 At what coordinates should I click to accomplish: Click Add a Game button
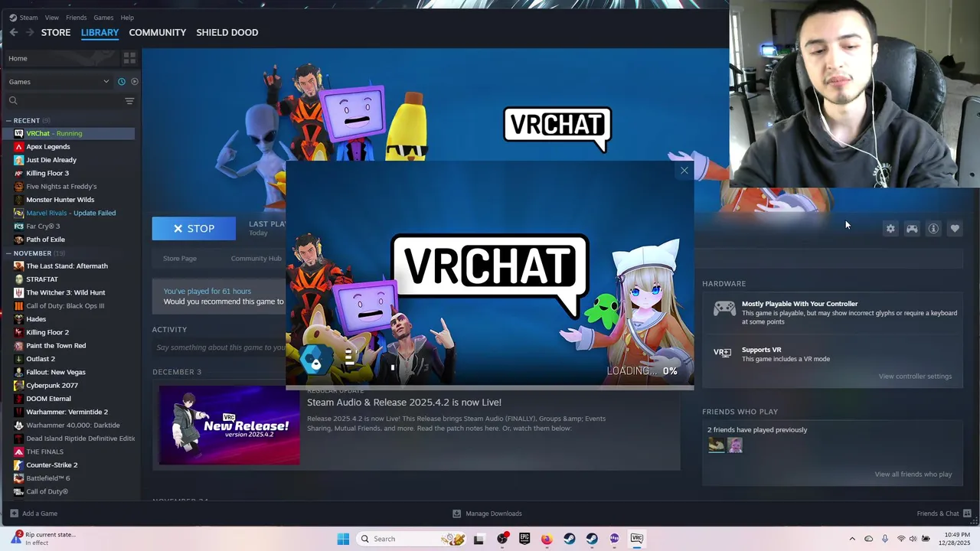point(34,514)
